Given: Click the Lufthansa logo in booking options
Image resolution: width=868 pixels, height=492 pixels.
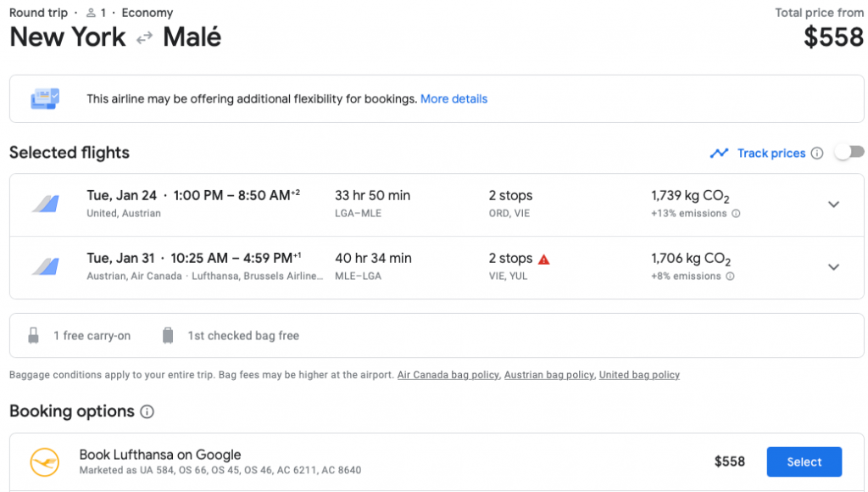Looking at the screenshot, I should 45,462.
